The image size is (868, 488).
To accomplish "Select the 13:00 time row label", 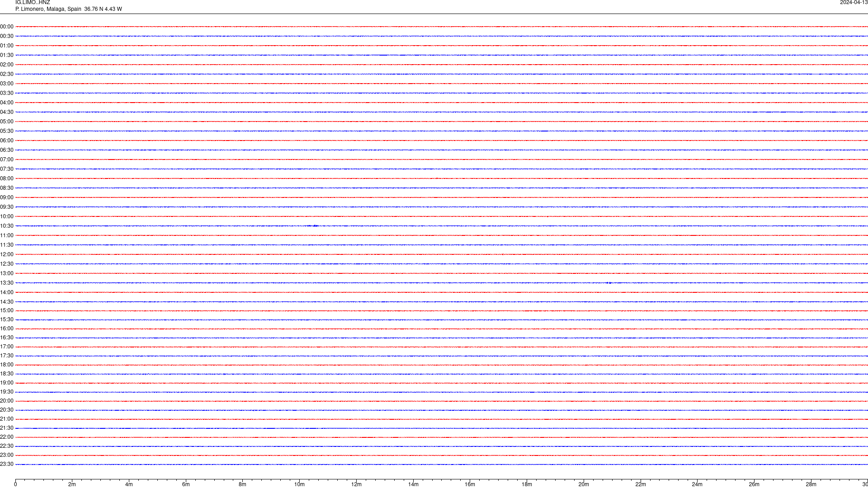I will click(7, 273).
